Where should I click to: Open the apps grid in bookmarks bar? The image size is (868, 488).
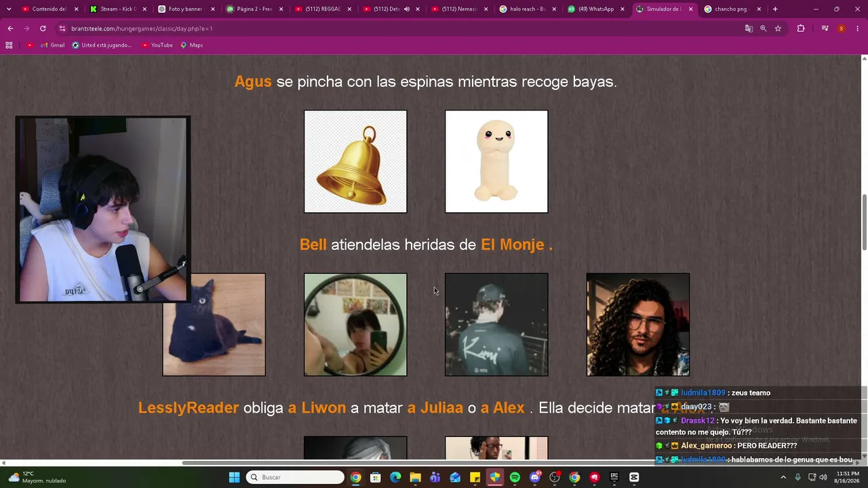9,45
